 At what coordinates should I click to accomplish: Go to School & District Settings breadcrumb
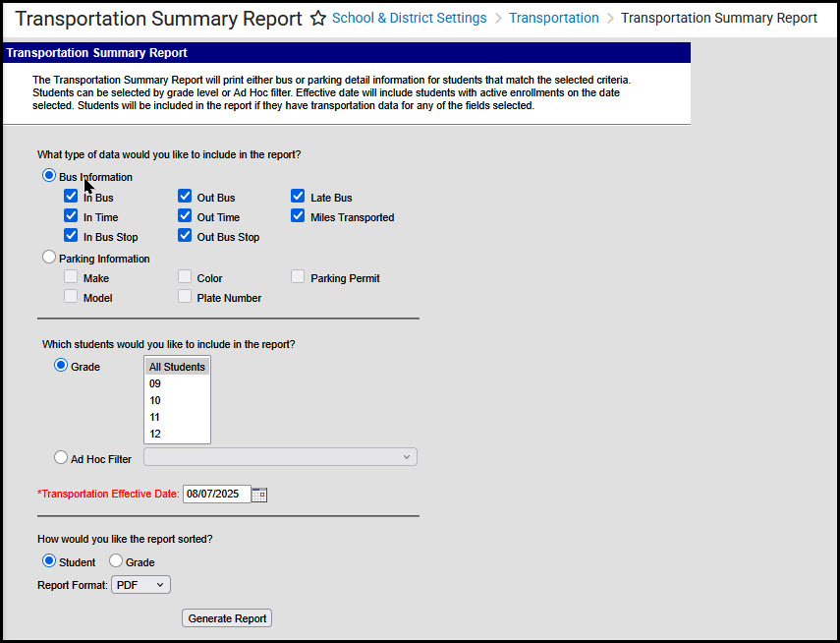point(410,18)
